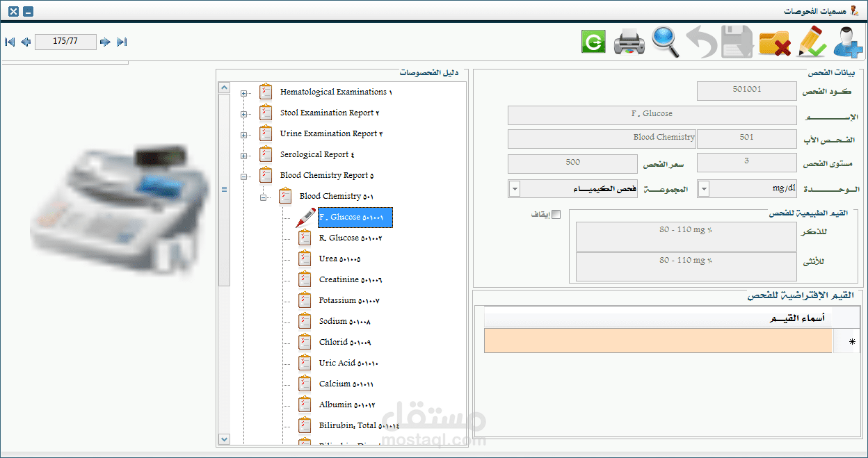The image size is (868, 458).
Task: Click the tree scrollbar up arrow
Action: click(x=224, y=88)
